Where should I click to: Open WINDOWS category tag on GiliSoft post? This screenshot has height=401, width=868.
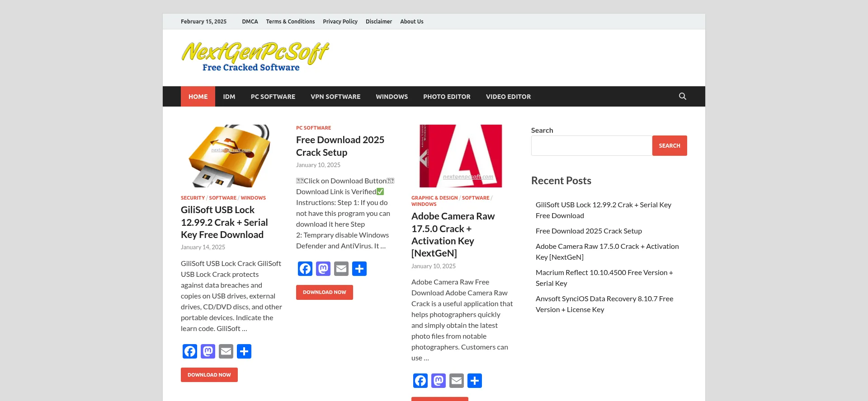(x=253, y=198)
